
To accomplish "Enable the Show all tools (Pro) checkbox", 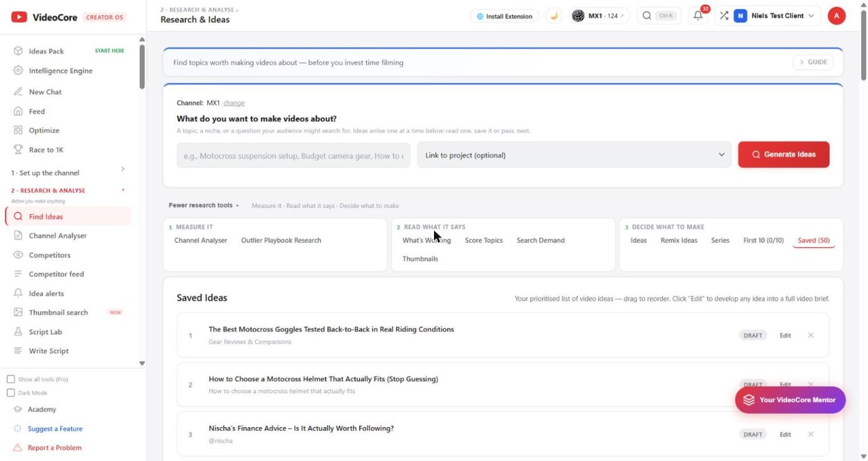I will pyautogui.click(x=11, y=379).
